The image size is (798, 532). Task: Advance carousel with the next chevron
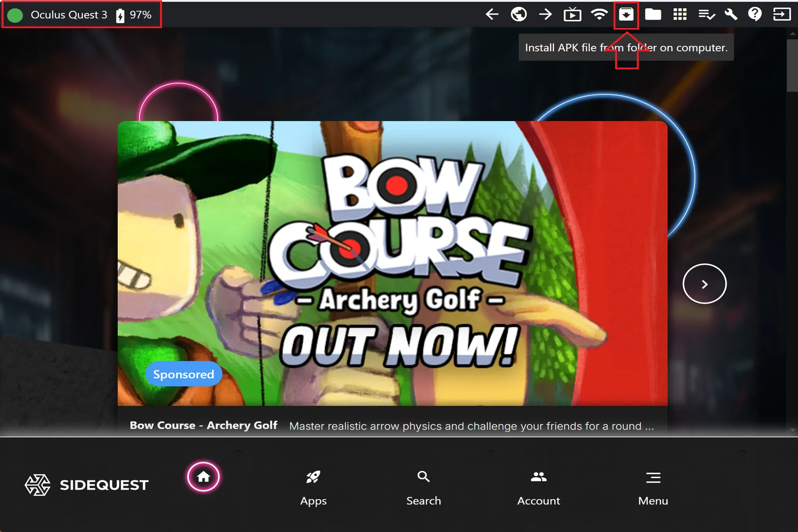coord(704,284)
